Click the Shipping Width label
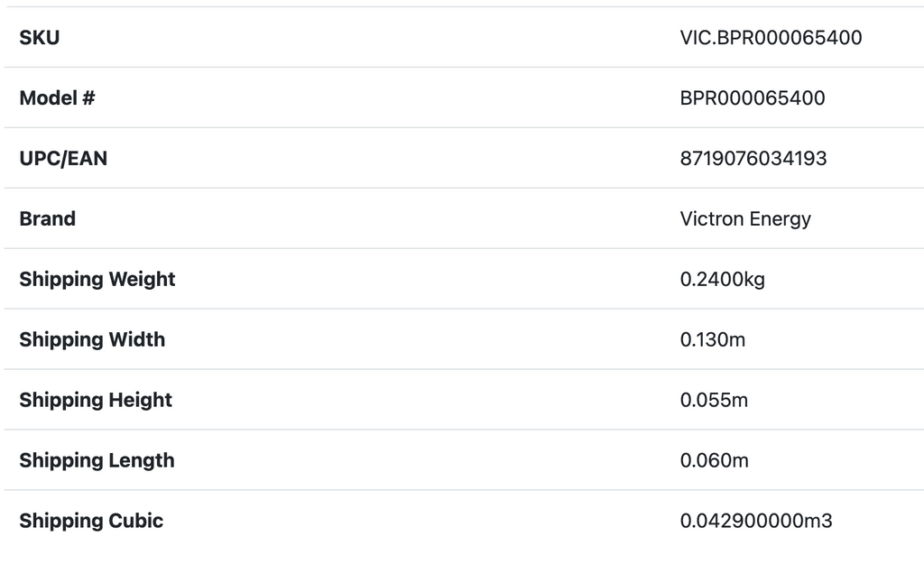Image resolution: width=924 pixels, height=583 pixels. coord(92,340)
